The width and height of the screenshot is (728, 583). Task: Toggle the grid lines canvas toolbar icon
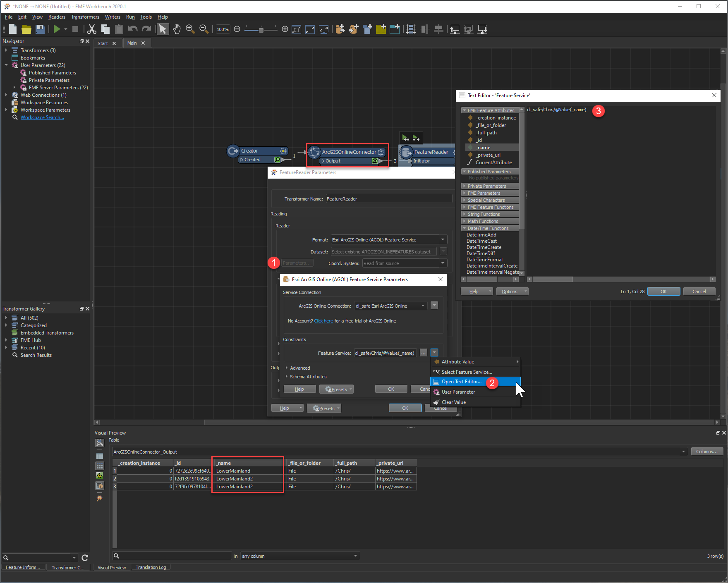411,29
